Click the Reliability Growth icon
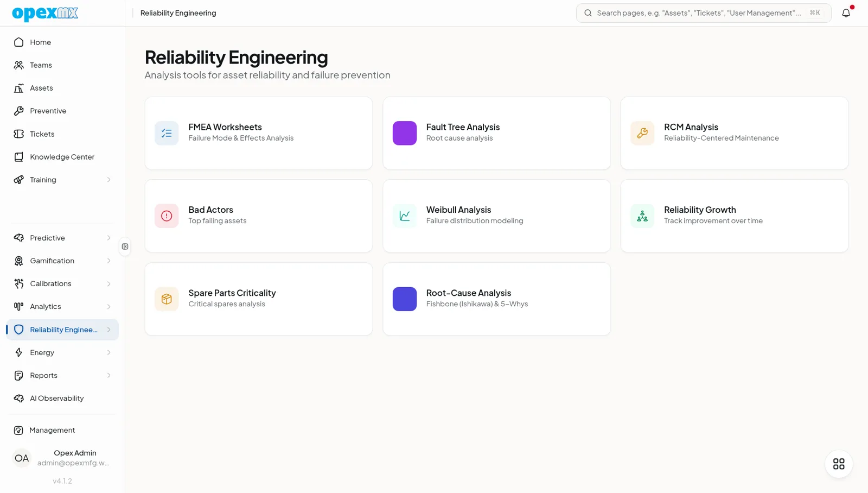868x493 pixels. (x=642, y=216)
